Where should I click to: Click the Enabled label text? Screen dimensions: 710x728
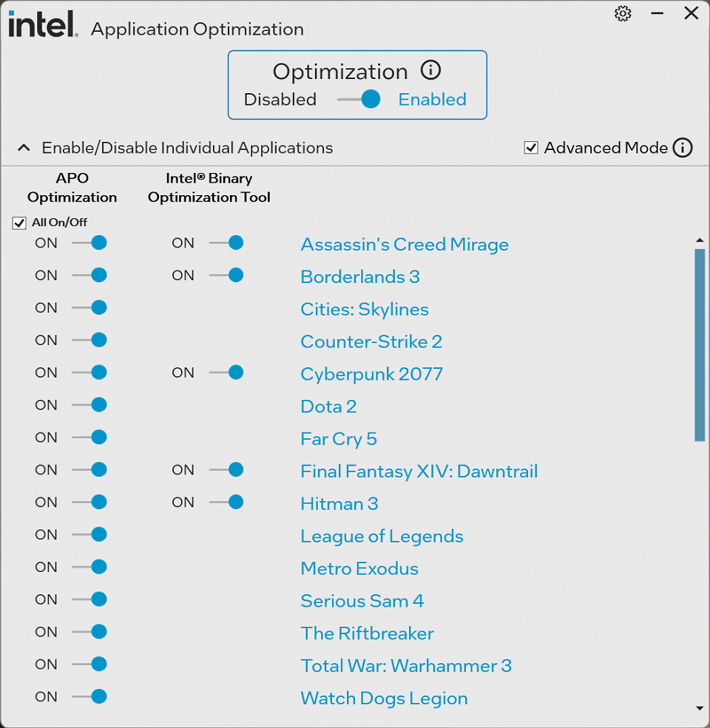[x=432, y=99]
